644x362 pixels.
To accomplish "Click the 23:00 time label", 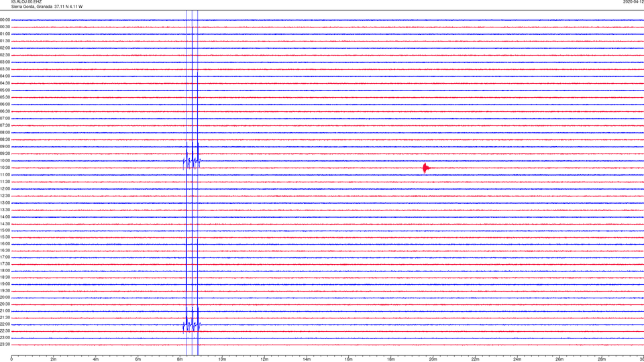I will pos(5,338).
